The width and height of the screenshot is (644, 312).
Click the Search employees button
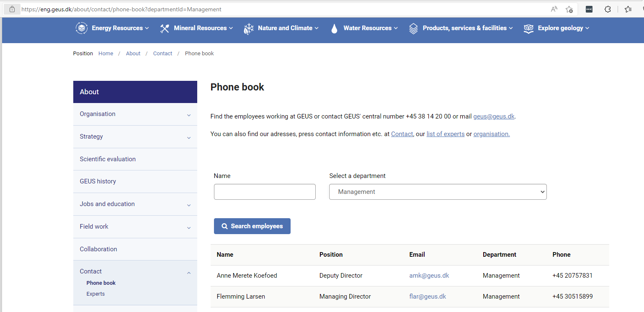[x=252, y=226]
